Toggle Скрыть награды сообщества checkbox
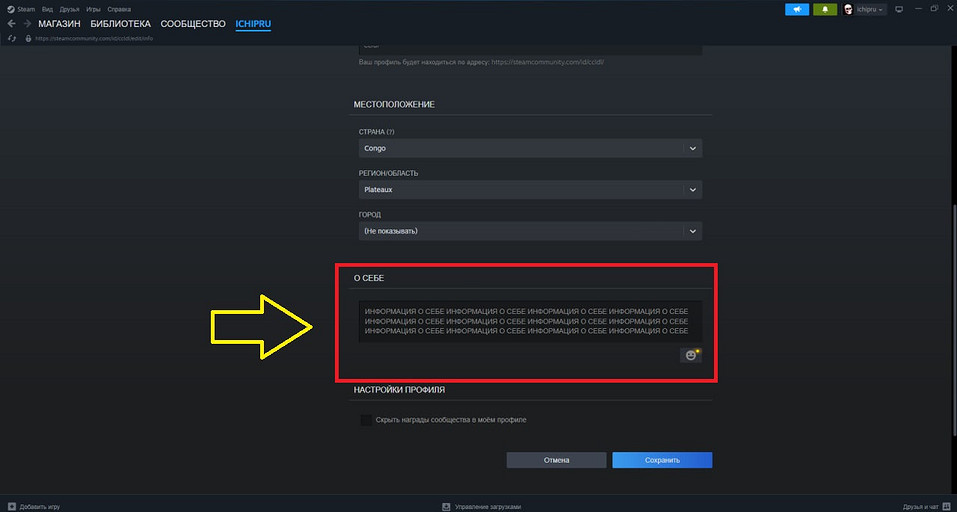 coord(366,420)
